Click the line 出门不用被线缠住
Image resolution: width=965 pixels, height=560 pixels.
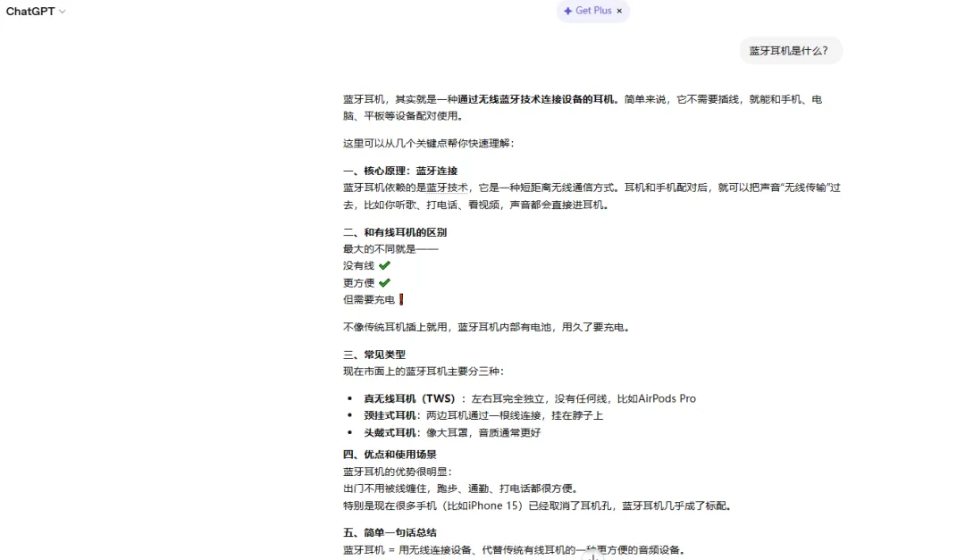461,489
